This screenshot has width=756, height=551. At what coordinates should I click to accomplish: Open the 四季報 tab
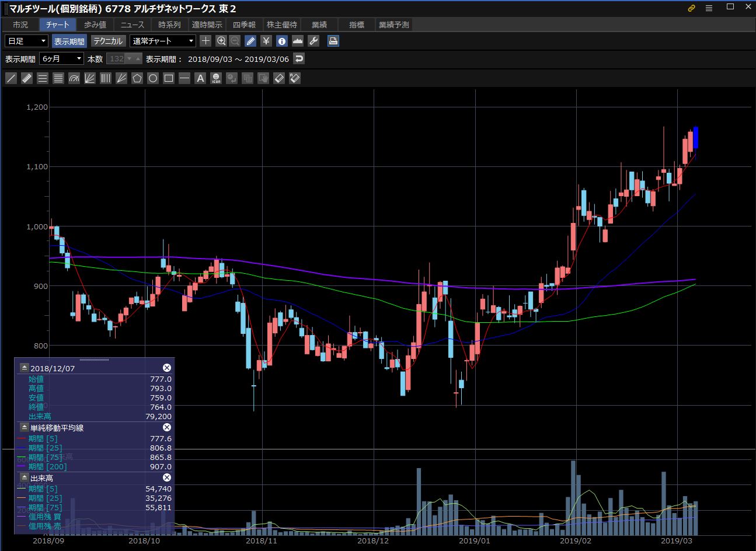pyautogui.click(x=244, y=25)
